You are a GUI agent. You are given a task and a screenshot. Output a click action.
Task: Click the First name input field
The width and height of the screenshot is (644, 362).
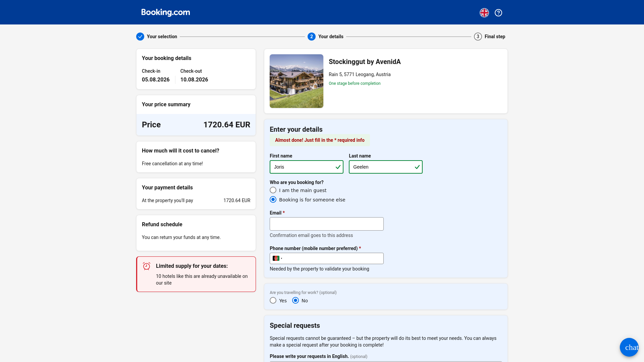tap(307, 167)
